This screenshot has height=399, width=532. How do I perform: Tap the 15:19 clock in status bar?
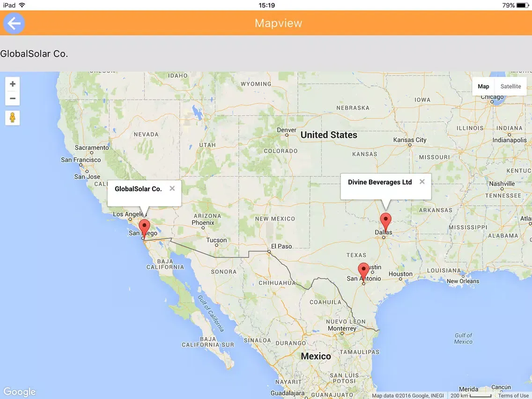[266, 5]
